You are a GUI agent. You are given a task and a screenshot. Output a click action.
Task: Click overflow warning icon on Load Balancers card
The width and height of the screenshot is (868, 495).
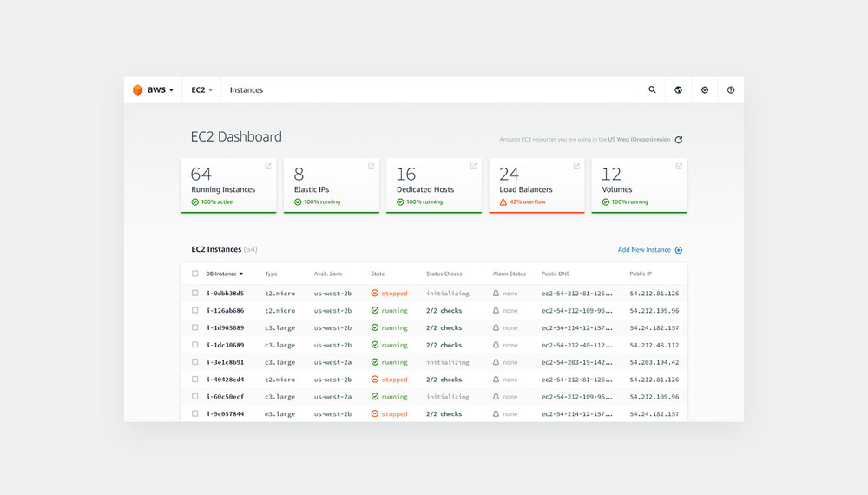503,202
